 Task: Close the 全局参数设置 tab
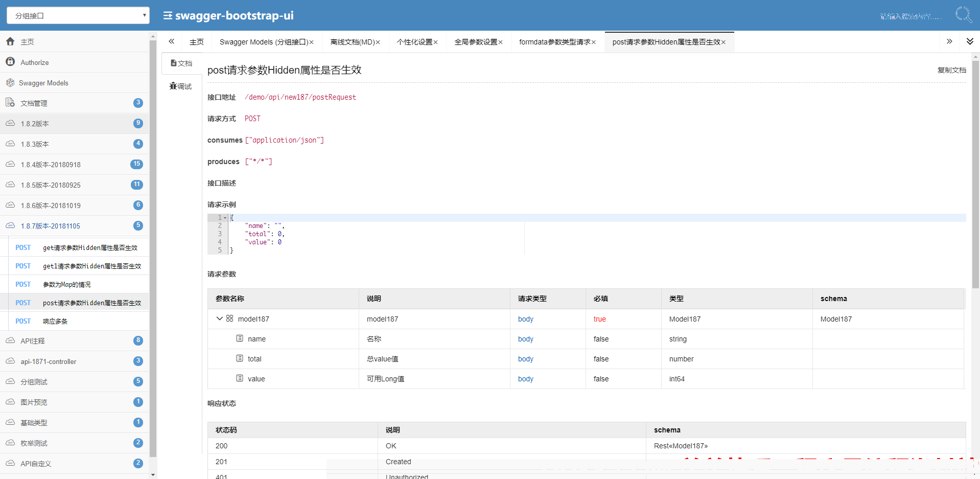pyautogui.click(x=500, y=42)
